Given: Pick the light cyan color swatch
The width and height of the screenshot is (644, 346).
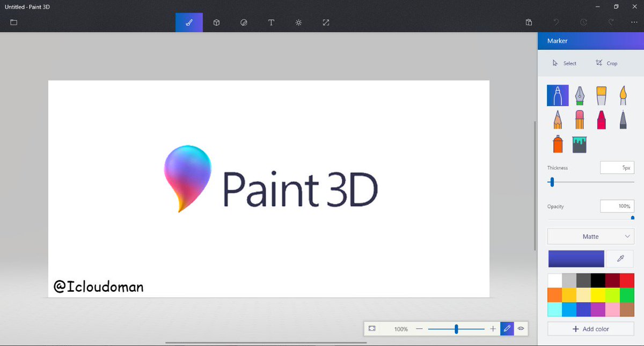Looking at the screenshot, I should (555, 310).
